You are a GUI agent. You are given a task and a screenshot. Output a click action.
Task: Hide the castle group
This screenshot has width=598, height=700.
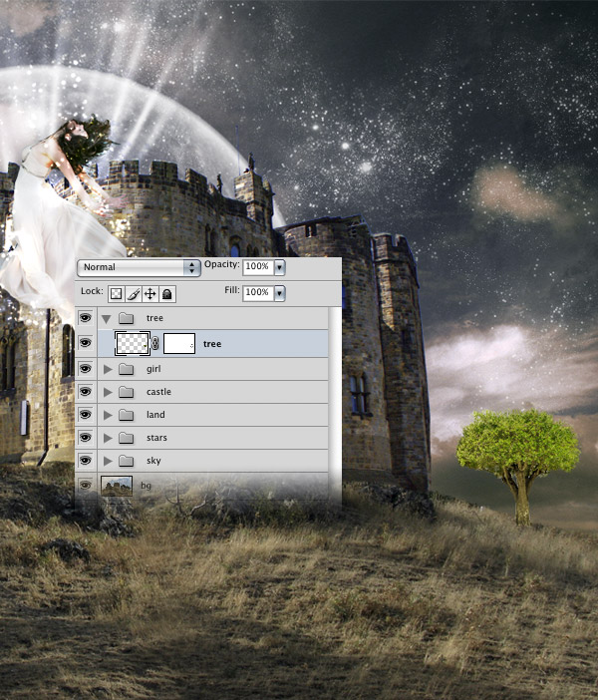86,391
